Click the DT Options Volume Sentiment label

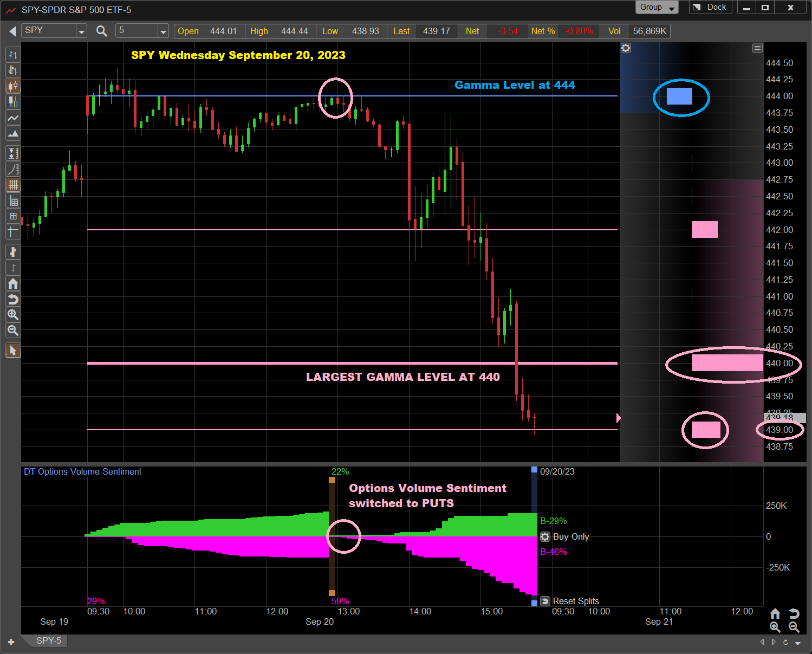click(82, 471)
